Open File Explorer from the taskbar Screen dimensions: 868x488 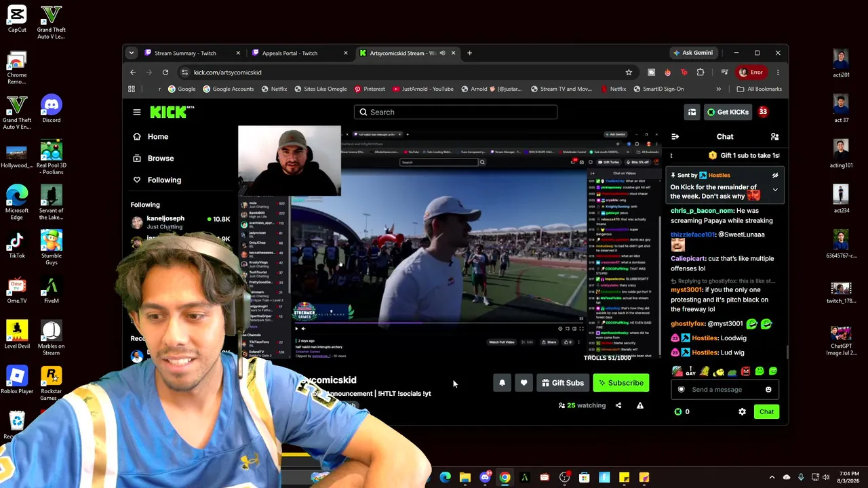click(x=465, y=477)
